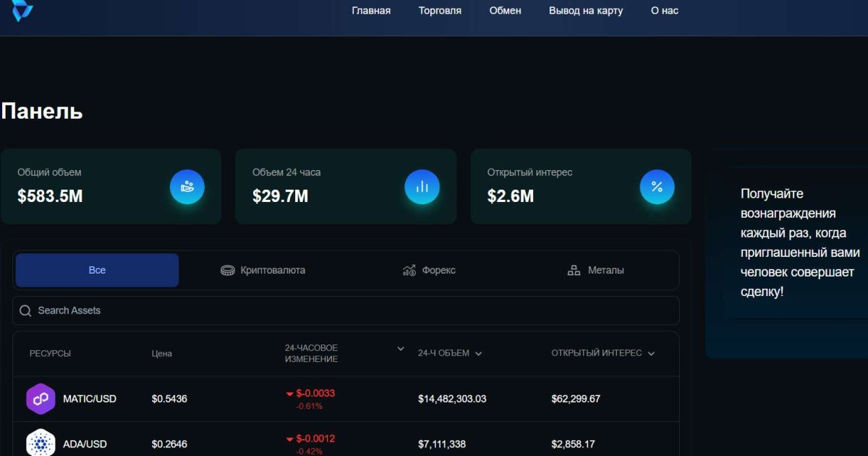Click the 24-hour volume bar chart icon
The width and height of the screenshot is (868, 456).
click(422, 187)
